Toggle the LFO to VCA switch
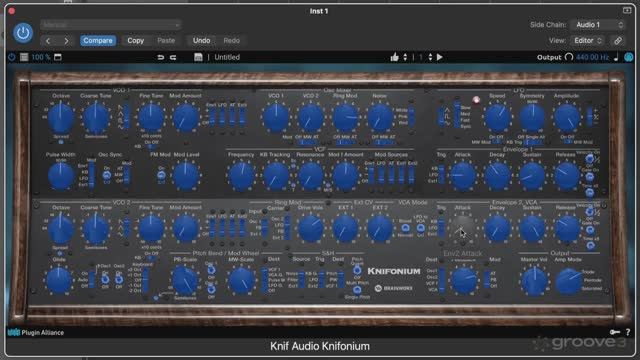 tap(420, 228)
